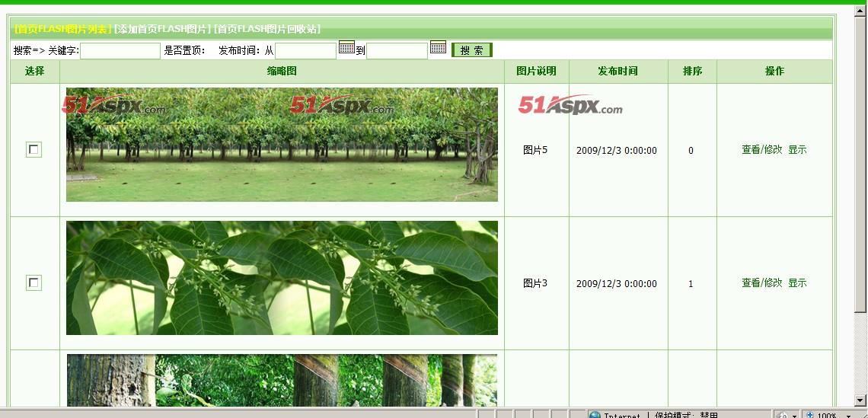Open the 首页FLASH图片回收站 tab

tap(267, 29)
